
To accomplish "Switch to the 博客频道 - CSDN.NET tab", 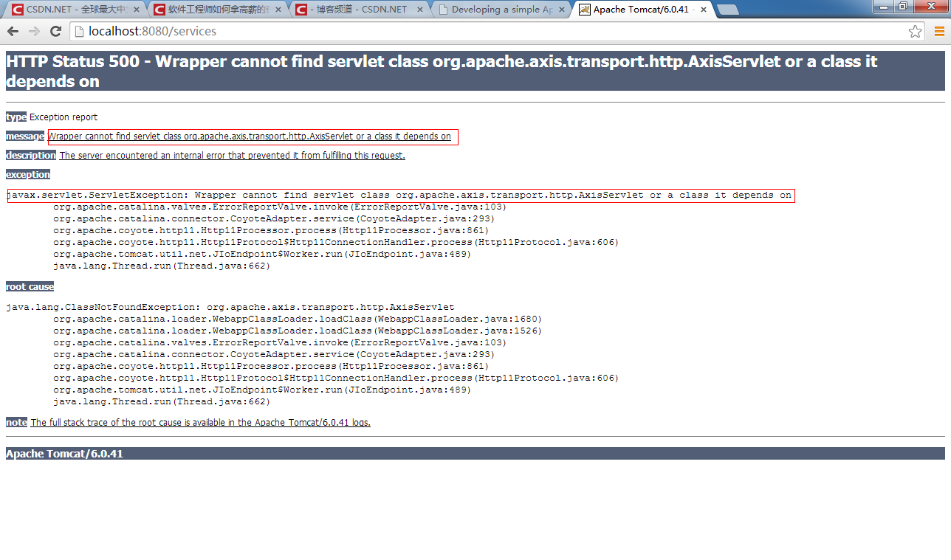I will point(358,10).
